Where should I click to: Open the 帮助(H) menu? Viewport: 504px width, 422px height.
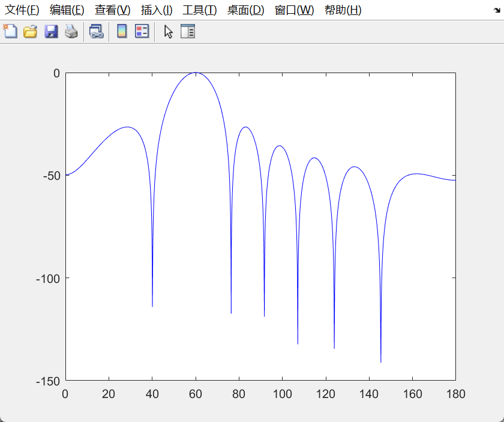pos(343,10)
